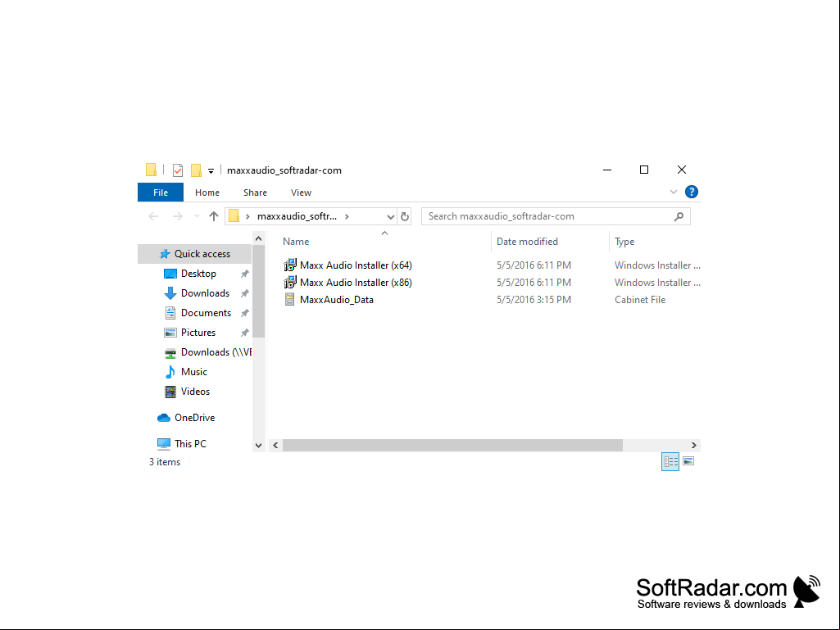This screenshot has height=630, width=840.
Task: Click the 3 items status text
Action: (x=165, y=462)
